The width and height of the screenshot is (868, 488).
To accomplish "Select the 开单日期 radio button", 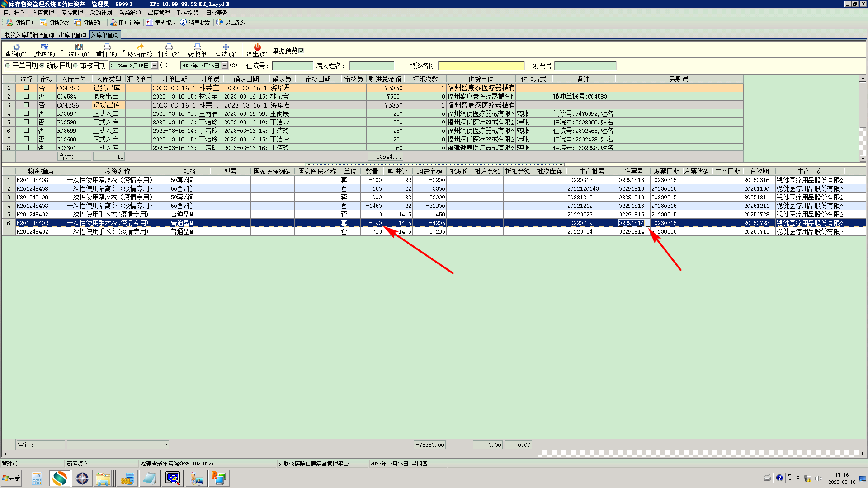I will pos(8,66).
